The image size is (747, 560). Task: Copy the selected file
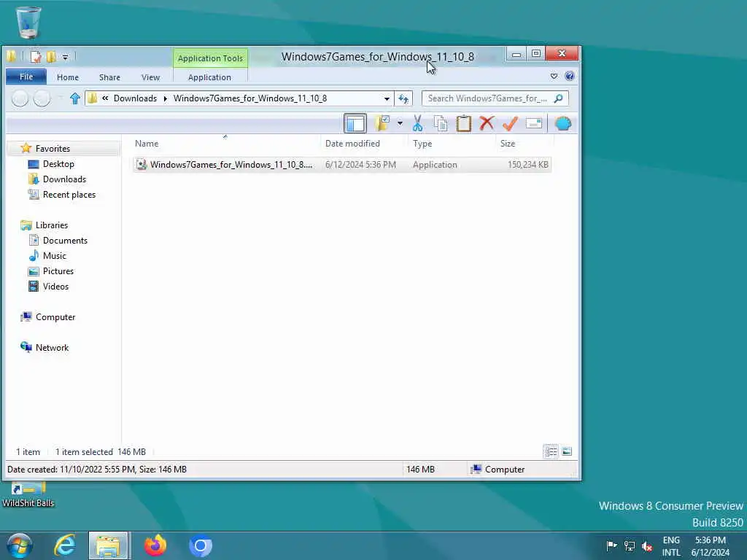click(x=441, y=123)
